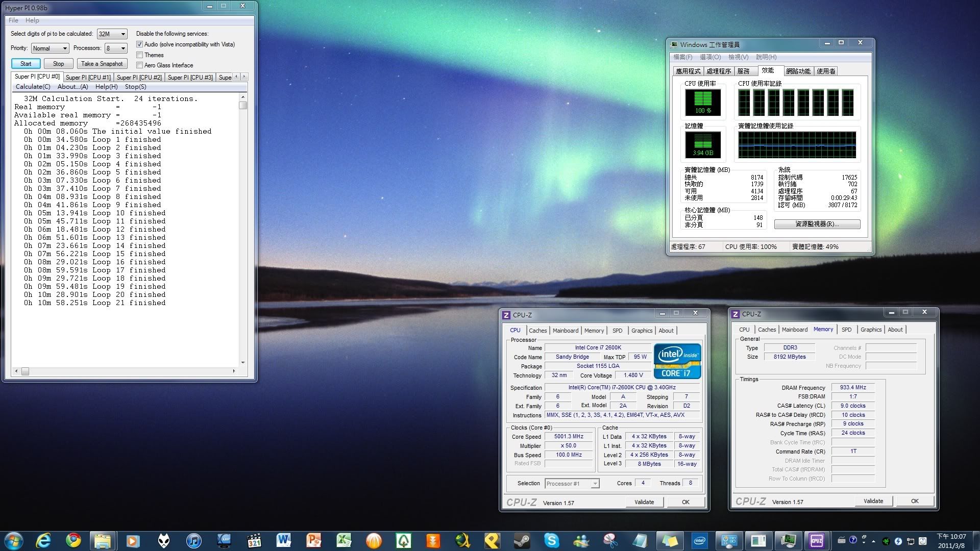Open Windows Live Messenger taskbar icon

[581, 541]
